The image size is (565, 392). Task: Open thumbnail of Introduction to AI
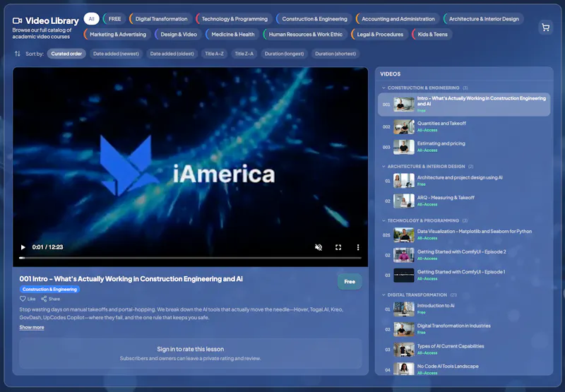pos(404,309)
